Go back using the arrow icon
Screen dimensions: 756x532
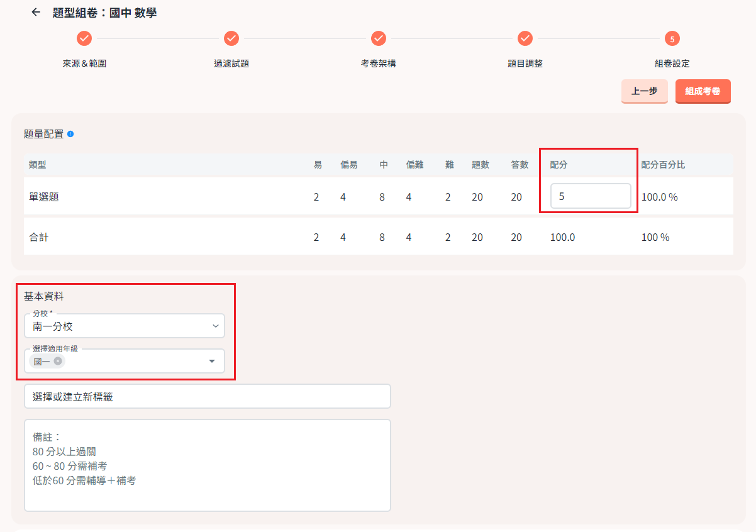pyautogui.click(x=36, y=12)
